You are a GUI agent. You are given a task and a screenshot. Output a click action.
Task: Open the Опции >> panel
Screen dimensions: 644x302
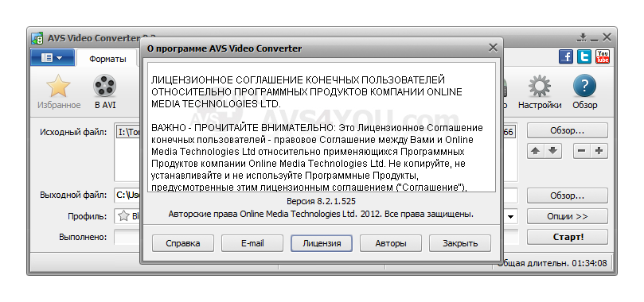pos(568,216)
